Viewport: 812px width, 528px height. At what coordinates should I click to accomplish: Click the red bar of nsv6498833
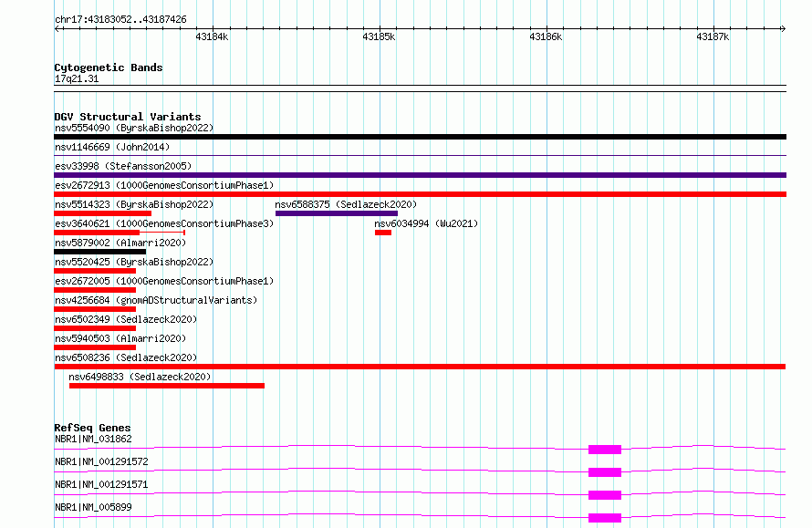coord(167,386)
